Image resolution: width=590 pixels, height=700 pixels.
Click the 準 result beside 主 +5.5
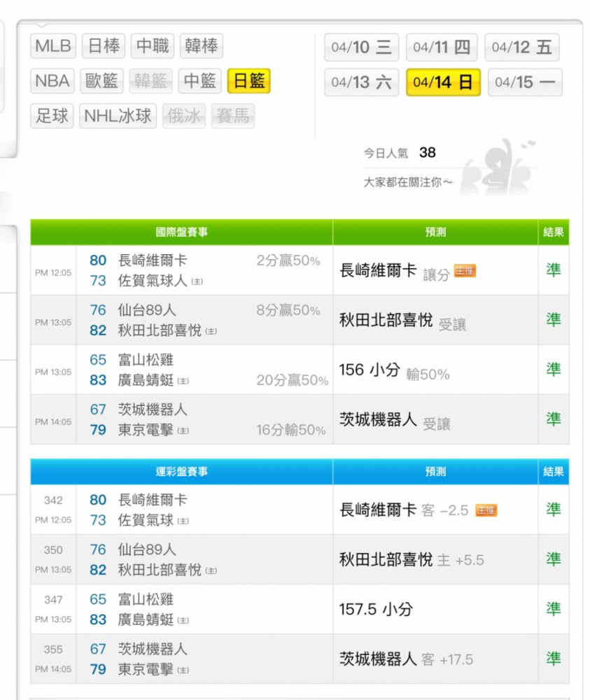pos(554,559)
